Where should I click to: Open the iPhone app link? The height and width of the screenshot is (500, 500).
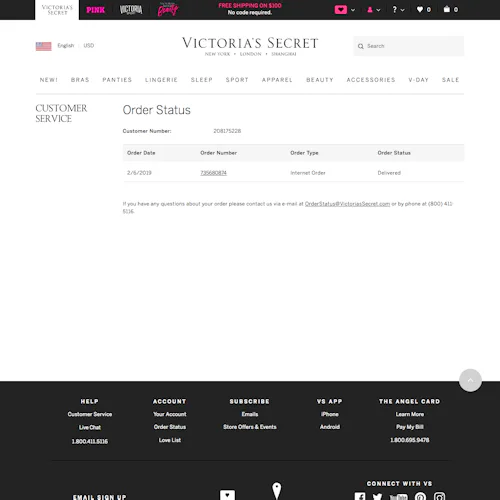point(330,414)
